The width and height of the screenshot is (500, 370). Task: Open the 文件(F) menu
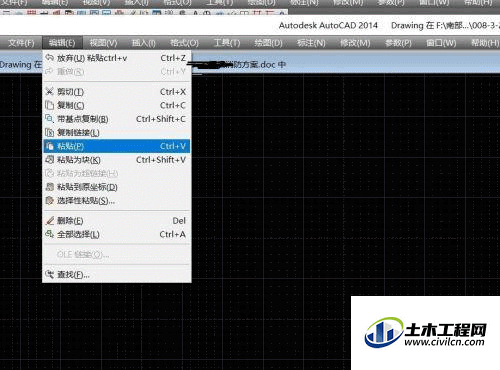coord(21,43)
